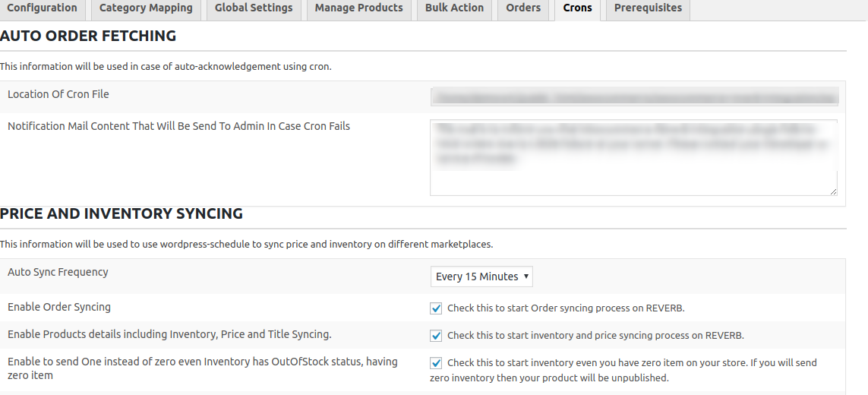Viewport: 868px width, 395px height.
Task: Click the Location Of Cron File field
Action: point(634,96)
